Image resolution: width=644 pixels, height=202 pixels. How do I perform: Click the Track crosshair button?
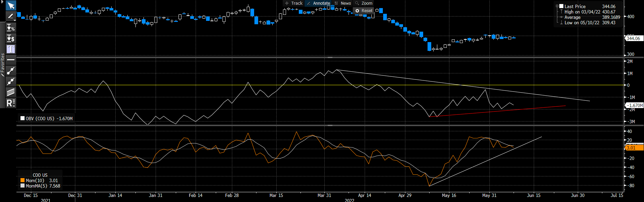293,3
